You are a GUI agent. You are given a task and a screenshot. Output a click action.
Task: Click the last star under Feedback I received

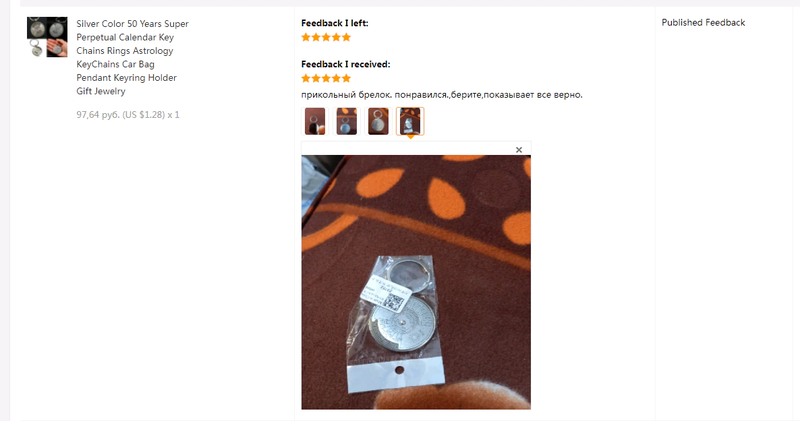346,78
